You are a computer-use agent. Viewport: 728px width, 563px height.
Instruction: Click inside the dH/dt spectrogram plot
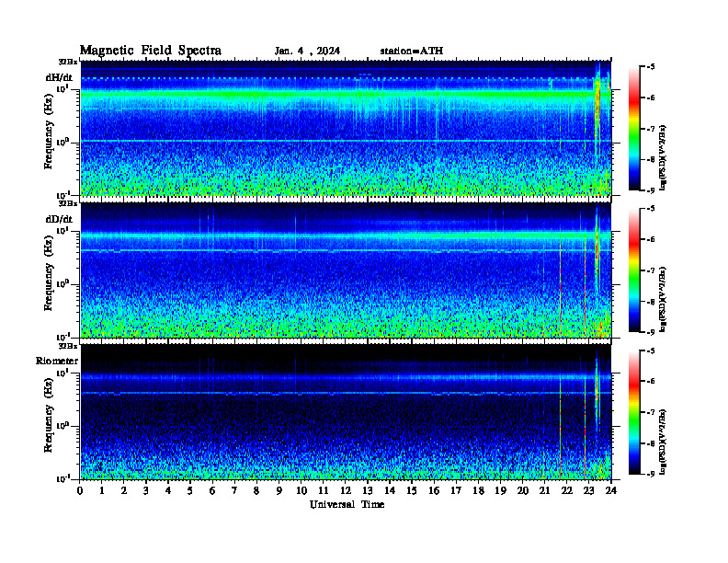click(x=346, y=129)
